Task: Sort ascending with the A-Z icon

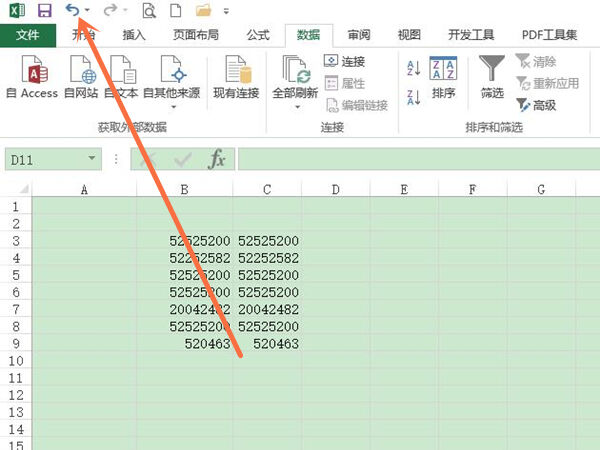Action: (414, 68)
